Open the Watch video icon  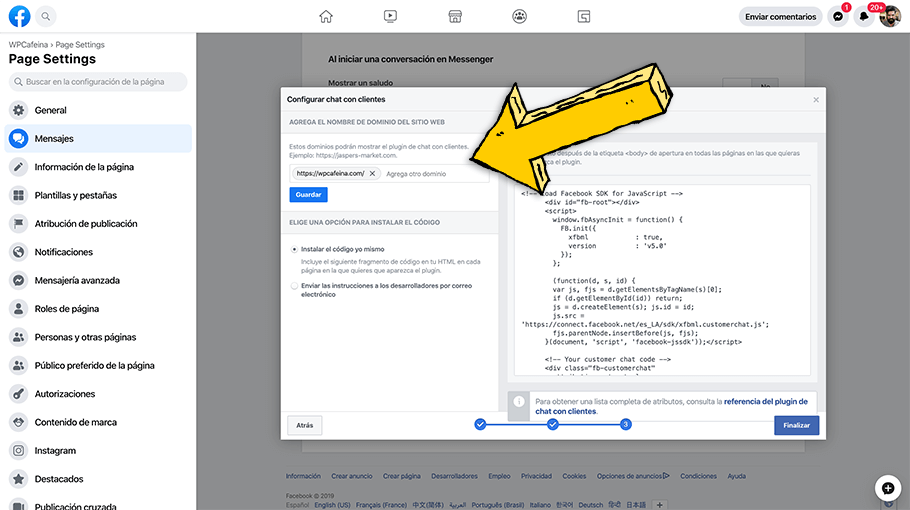tap(391, 16)
